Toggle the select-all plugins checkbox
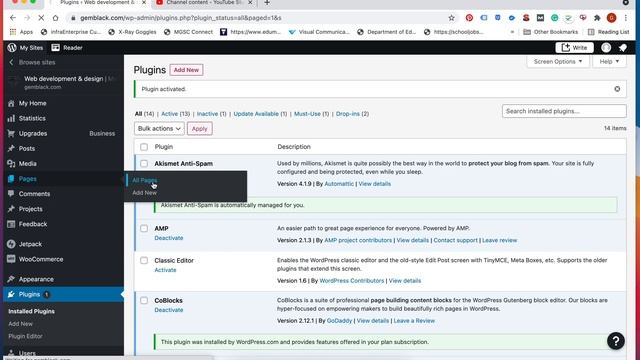The height and width of the screenshot is (360, 640). pyautogui.click(x=144, y=147)
